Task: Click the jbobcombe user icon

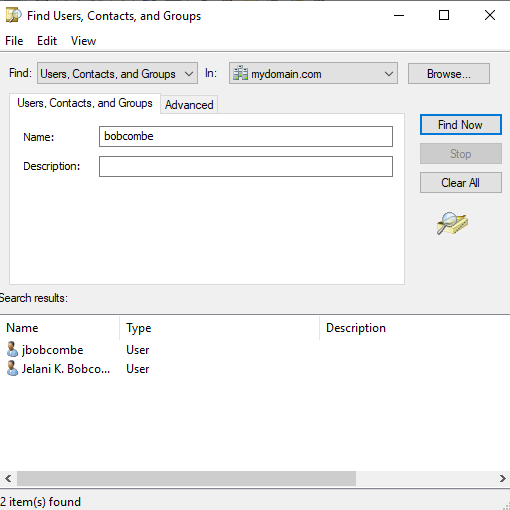Action: click(12, 349)
